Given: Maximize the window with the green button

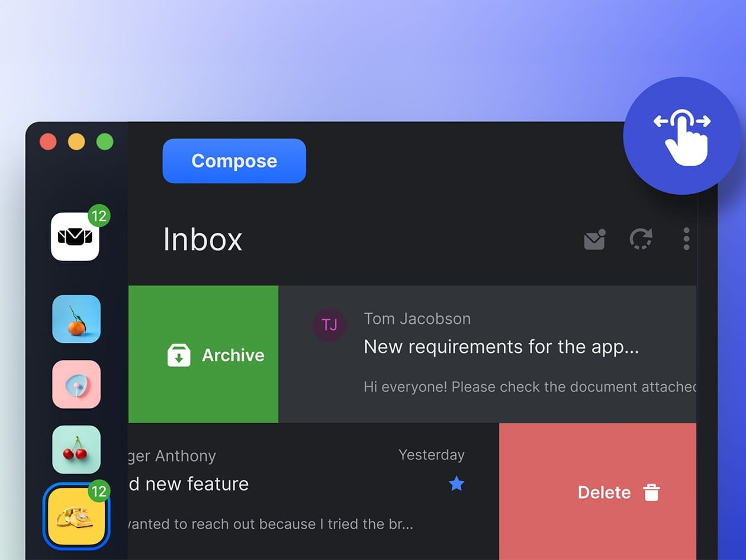Looking at the screenshot, I should coord(105,142).
